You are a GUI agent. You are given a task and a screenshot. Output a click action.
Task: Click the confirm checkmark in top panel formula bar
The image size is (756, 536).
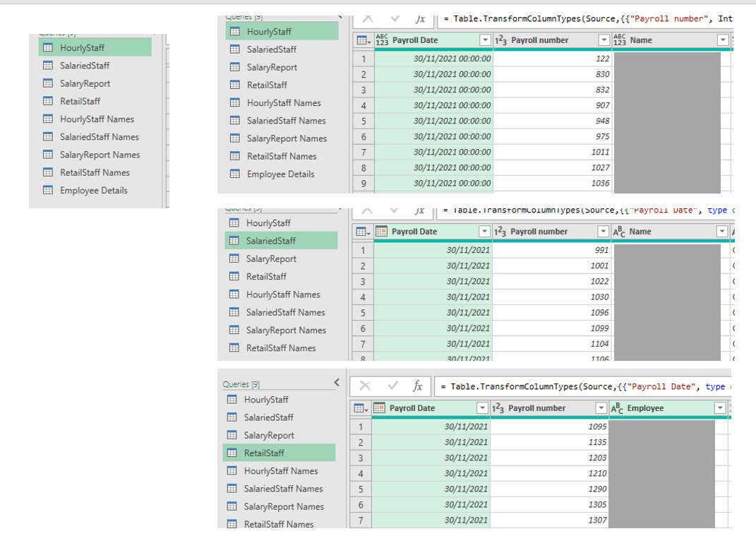pos(395,19)
